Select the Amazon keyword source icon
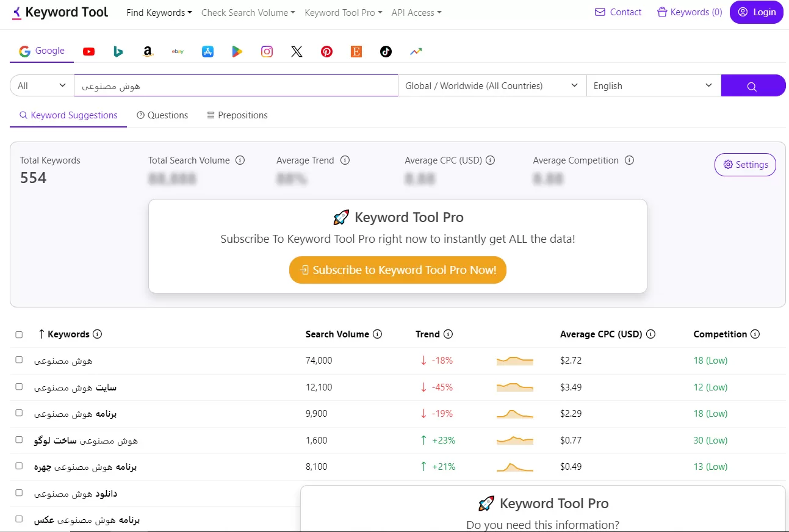The height and width of the screenshot is (532, 789). [148, 52]
